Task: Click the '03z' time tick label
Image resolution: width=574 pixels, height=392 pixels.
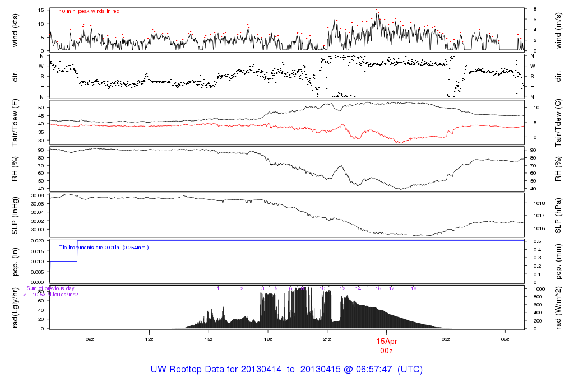Action: tap(446, 340)
